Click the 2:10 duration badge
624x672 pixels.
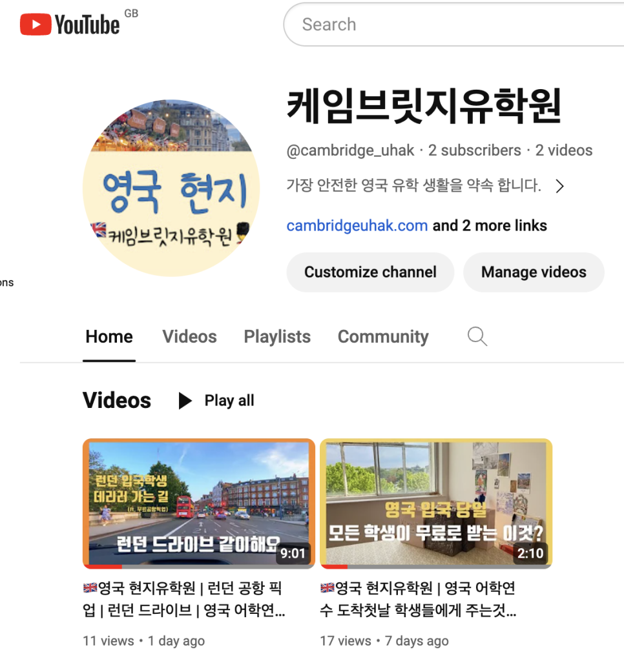coord(530,553)
